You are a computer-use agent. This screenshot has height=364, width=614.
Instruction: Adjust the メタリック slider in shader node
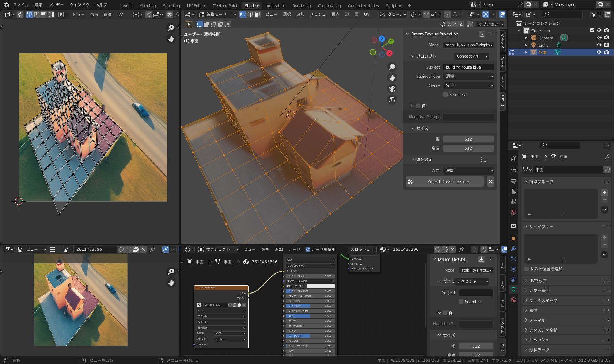310,301
